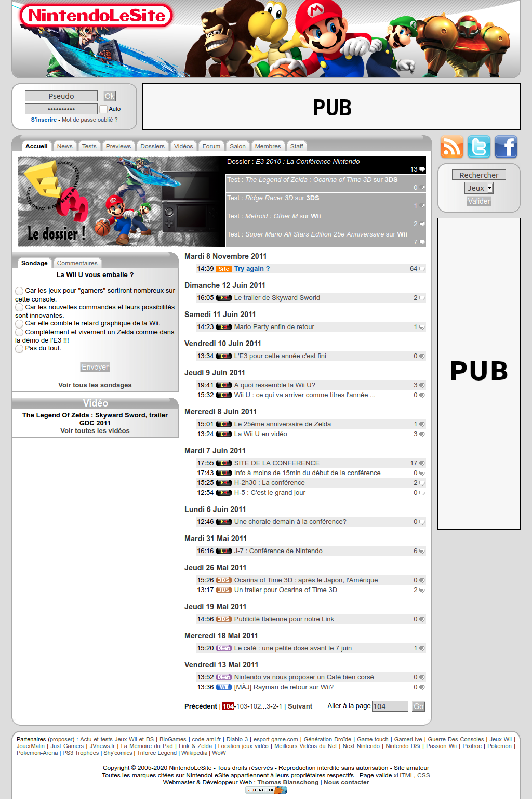This screenshot has width=532, height=799.
Task: Go to page 103 in pagination
Action: [242, 706]
